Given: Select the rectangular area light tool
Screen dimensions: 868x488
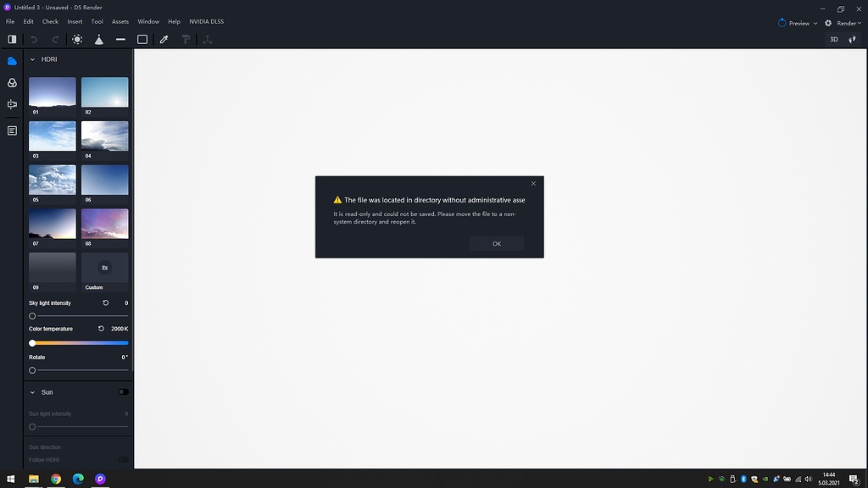Looking at the screenshot, I should coord(142,39).
